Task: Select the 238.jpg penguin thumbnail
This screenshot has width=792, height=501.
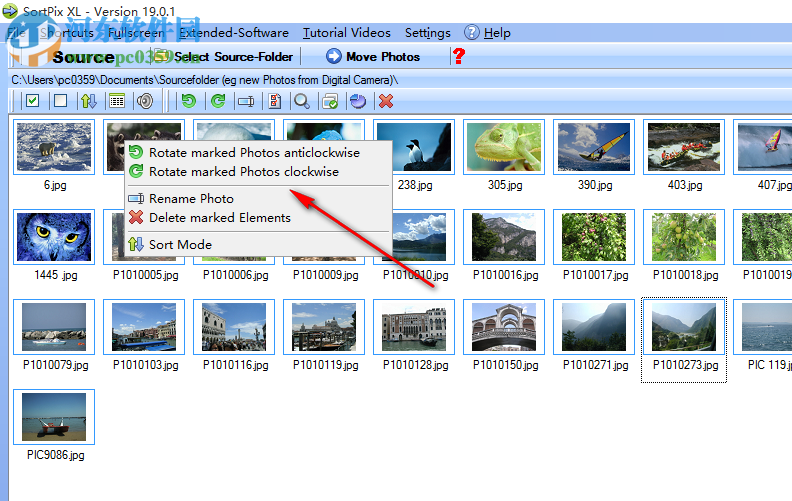Action: 414,147
